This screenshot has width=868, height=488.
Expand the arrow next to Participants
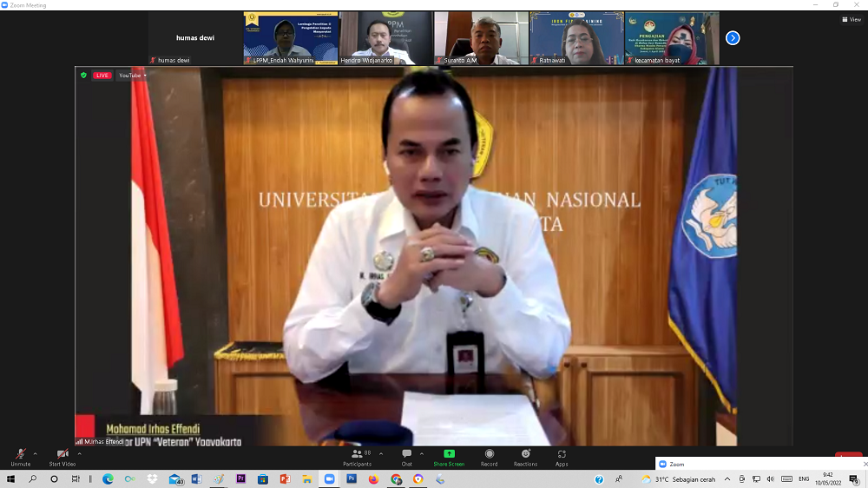[381, 453]
